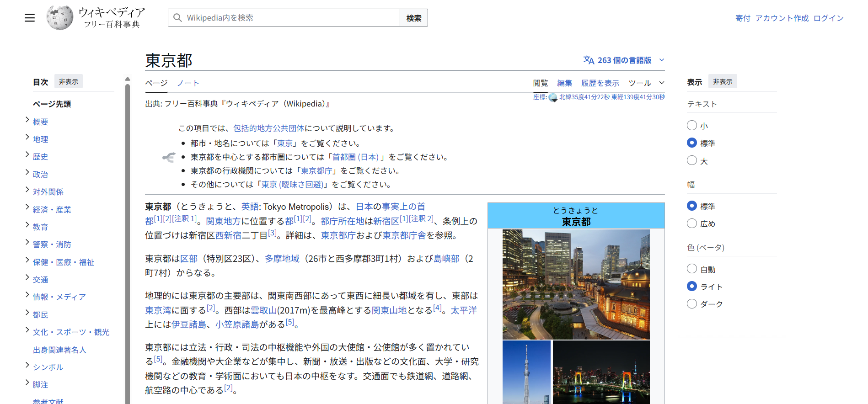Expand the 歴史 contents section
The height and width of the screenshot is (404, 868).
[x=27, y=154]
